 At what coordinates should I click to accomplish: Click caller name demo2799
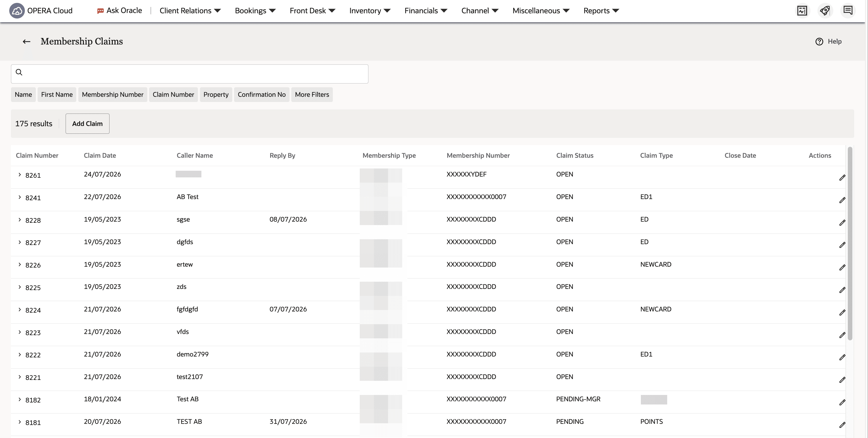(192, 354)
